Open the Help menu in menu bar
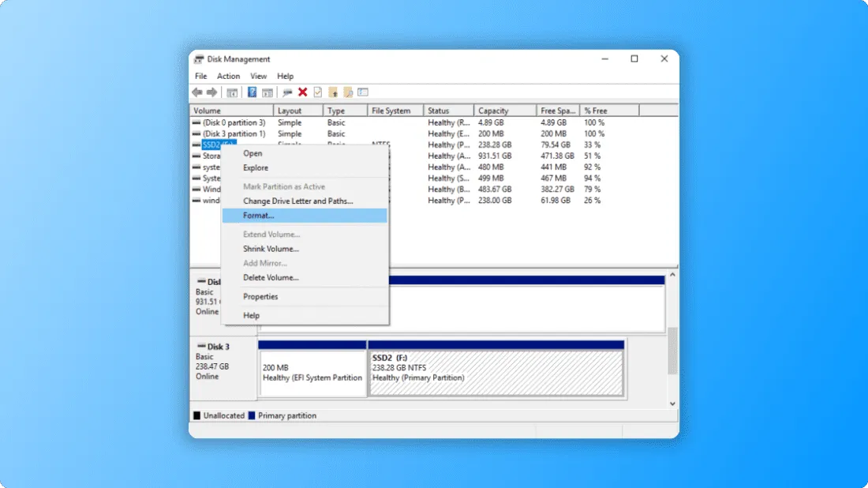 pos(285,77)
